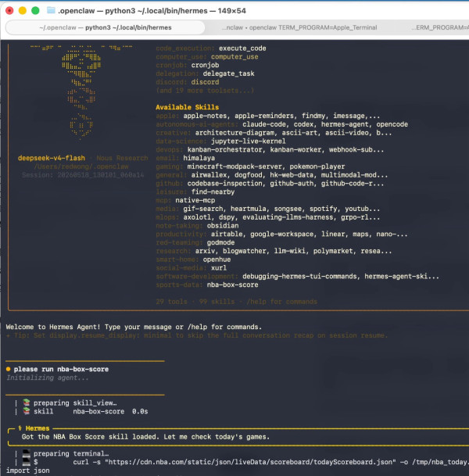
Task: Click the terminal icon beside preparing terminal
Action: pos(27,453)
